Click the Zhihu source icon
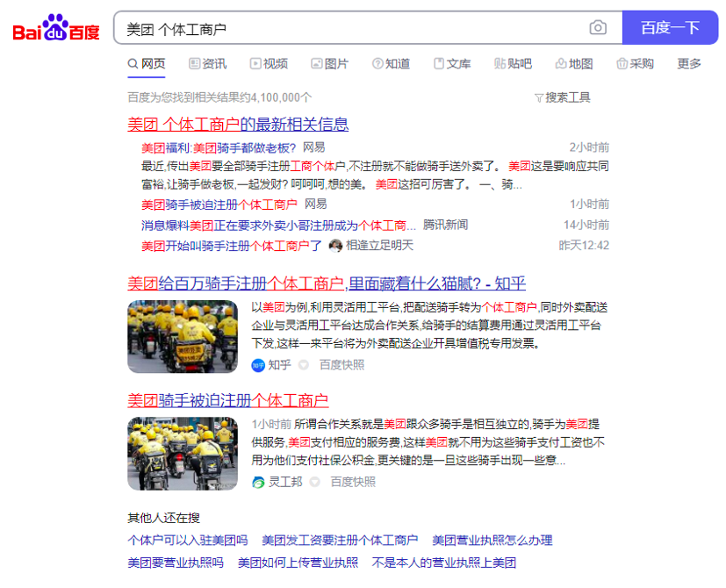Screen dimensions: 726x588 (258, 365)
